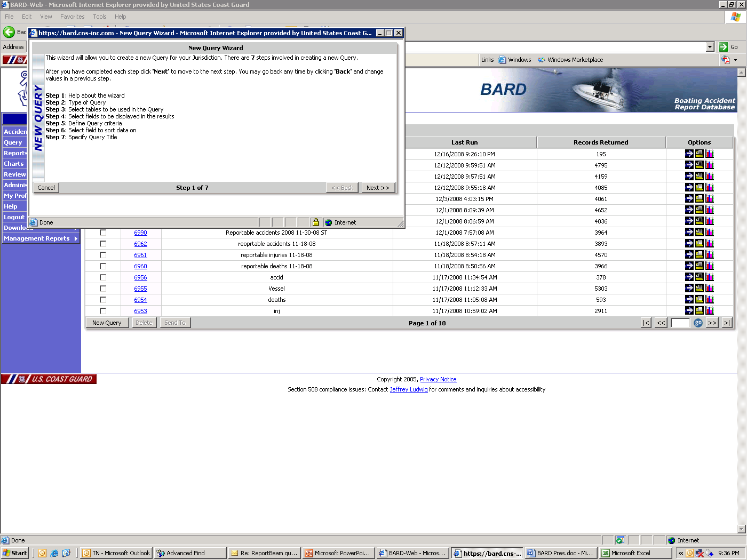Open chart icon for the 4795-records row
Screen dimensions: 747x560
tap(710, 165)
